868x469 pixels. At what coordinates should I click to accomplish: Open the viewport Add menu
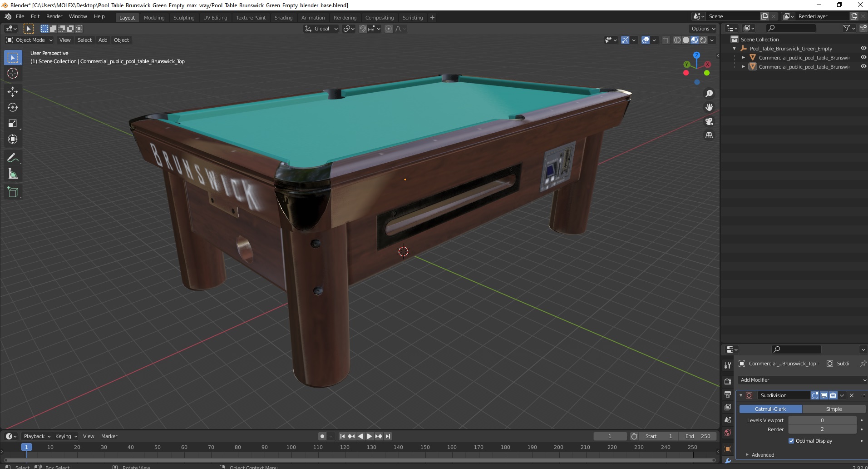103,40
